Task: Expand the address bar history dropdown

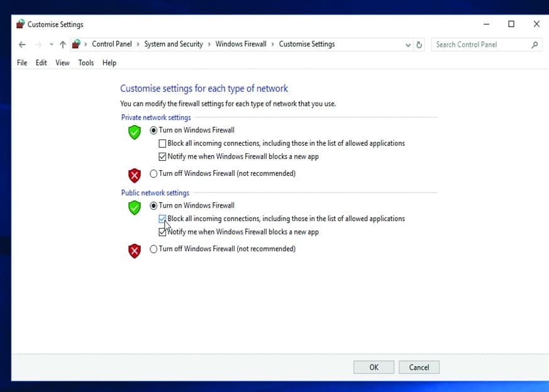Action: point(408,45)
